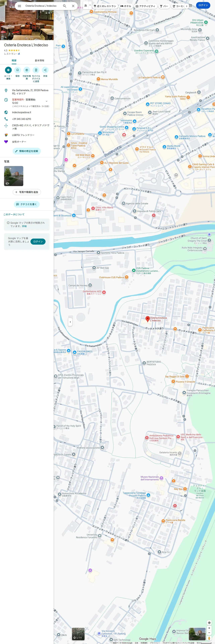Click the top-right ログイン button

click(x=203, y=5)
